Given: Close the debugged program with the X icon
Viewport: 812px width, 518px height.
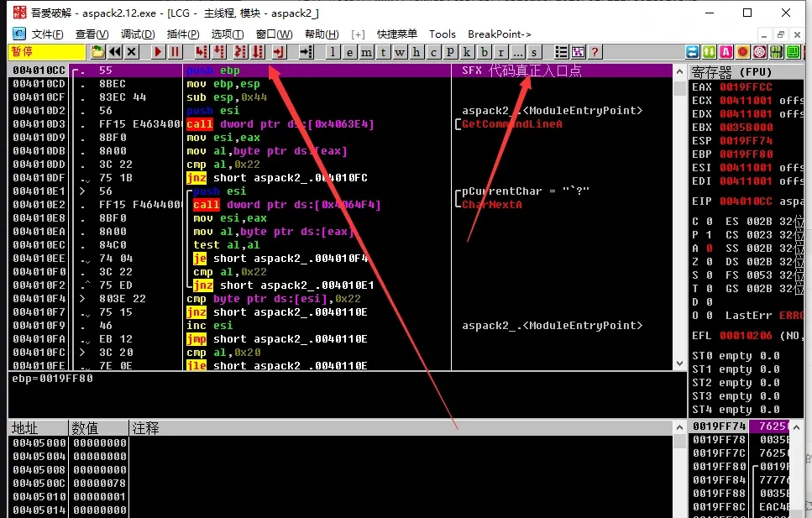Looking at the screenshot, I should coord(132,52).
